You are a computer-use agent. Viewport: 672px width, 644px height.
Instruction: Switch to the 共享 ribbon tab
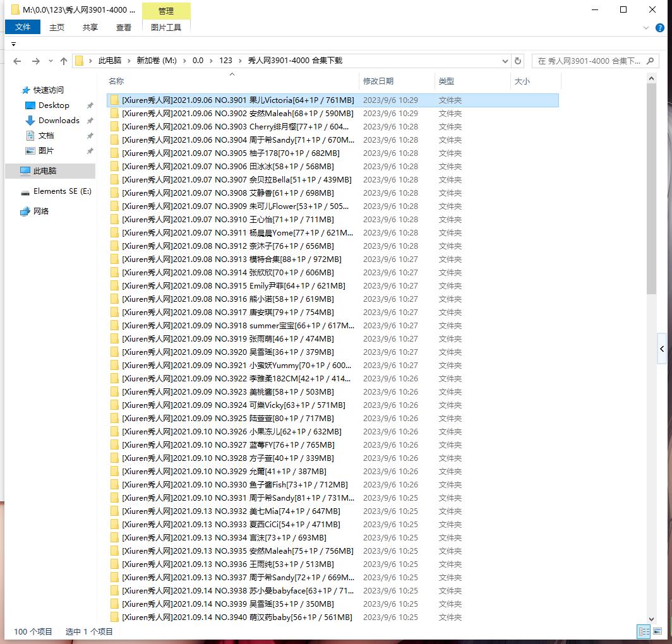[x=90, y=27]
